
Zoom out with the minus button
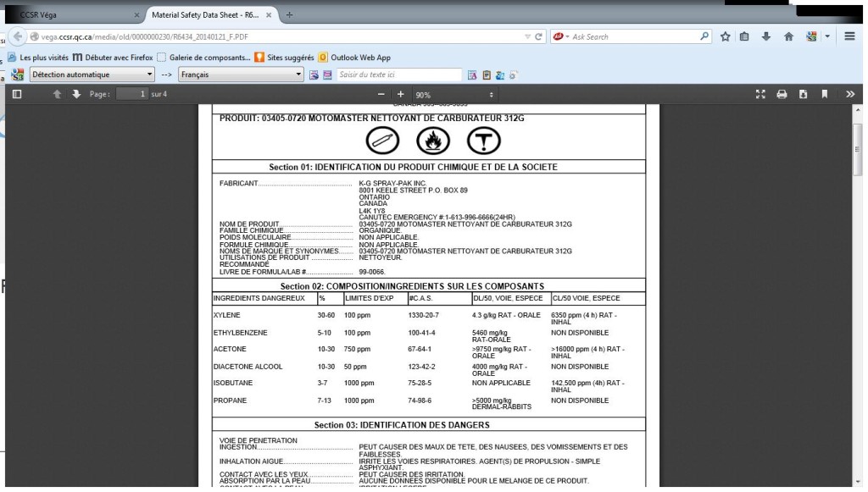click(381, 95)
